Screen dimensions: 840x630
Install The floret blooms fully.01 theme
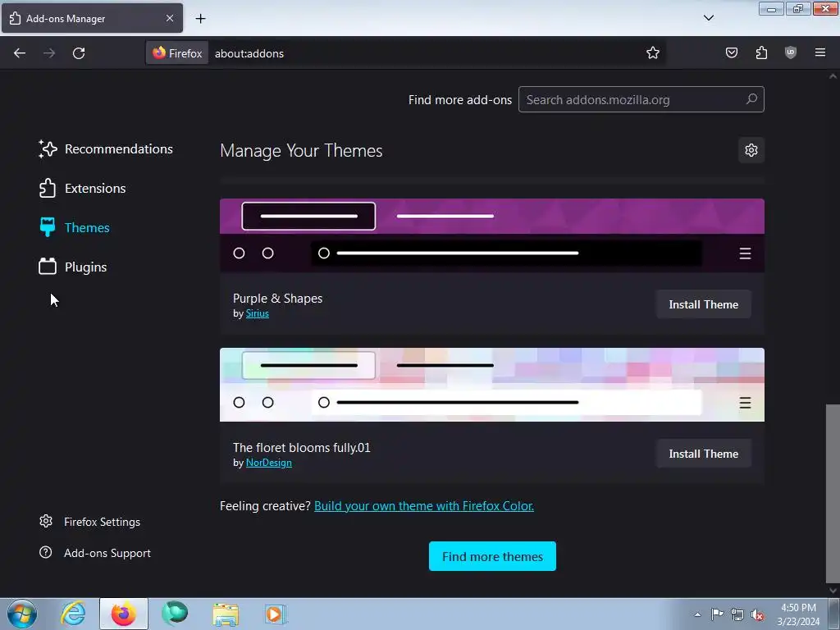click(703, 454)
